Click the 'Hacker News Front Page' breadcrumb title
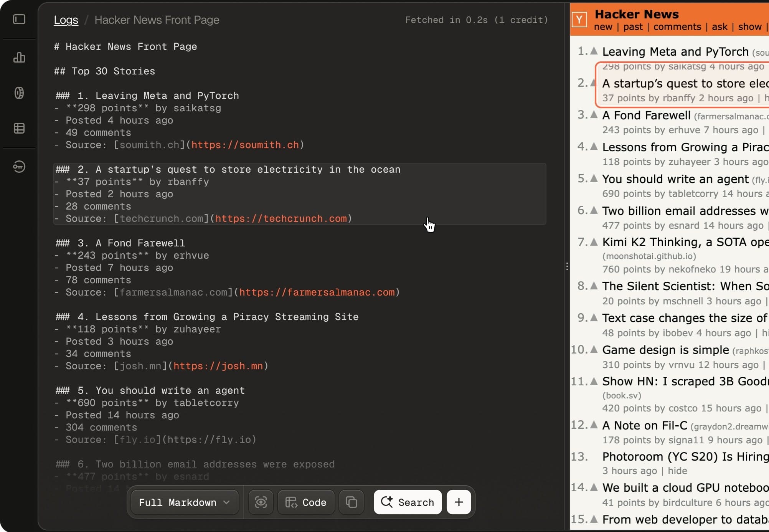The width and height of the screenshot is (769, 532). point(157,20)
